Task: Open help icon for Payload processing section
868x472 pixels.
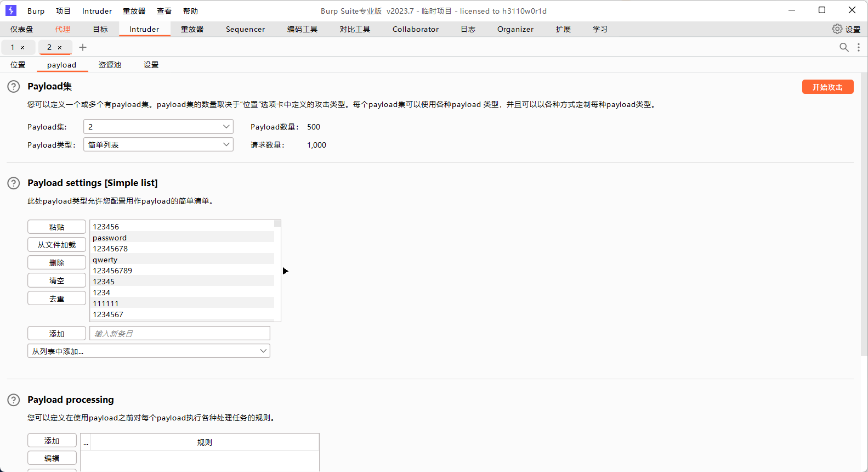Action: coord(14,400)
